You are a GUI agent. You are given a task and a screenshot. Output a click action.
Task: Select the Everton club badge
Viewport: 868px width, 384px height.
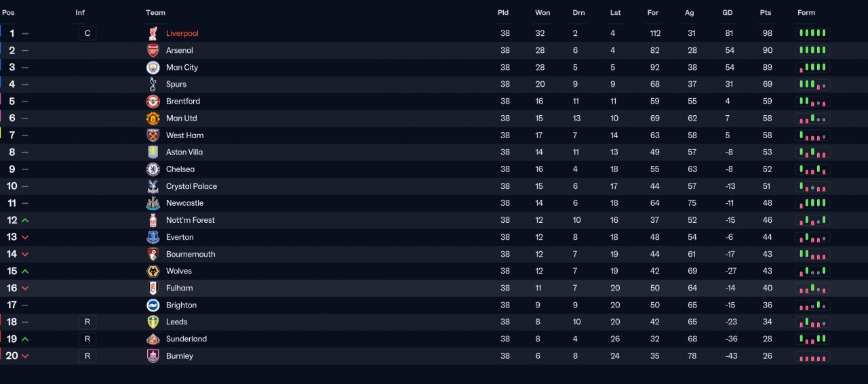coord(153,237)
